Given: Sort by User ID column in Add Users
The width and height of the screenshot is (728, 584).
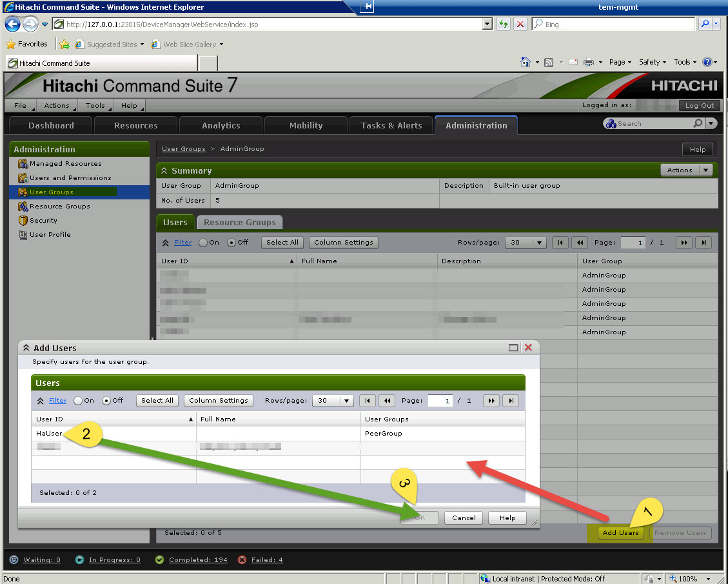Looking at the screenshot, I should pyautogui.click(x=113, y=419).
